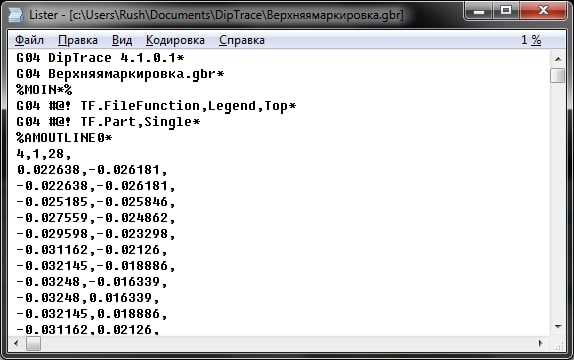Click the window title text with file path

pos(216,15)
